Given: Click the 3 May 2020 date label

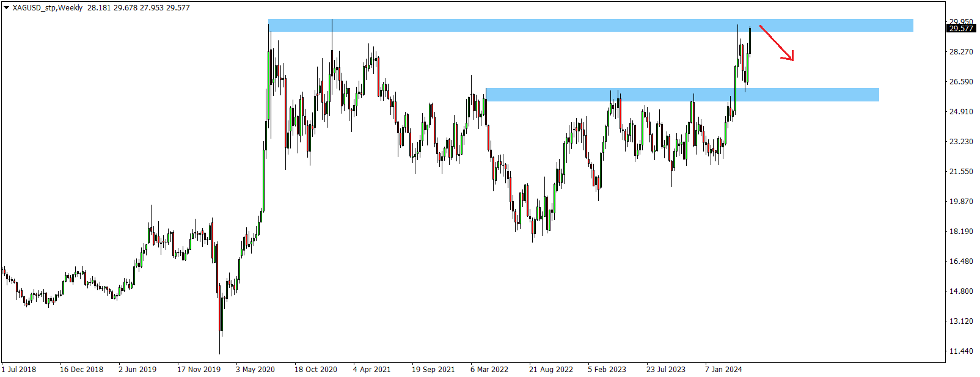Looking at the screenshot, I should (x=255, y=370).
